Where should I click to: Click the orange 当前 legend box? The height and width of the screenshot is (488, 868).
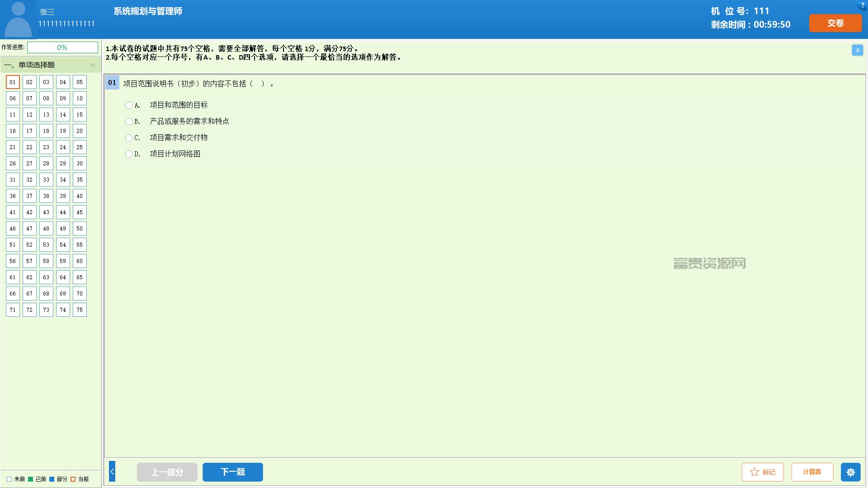(73, 479)
